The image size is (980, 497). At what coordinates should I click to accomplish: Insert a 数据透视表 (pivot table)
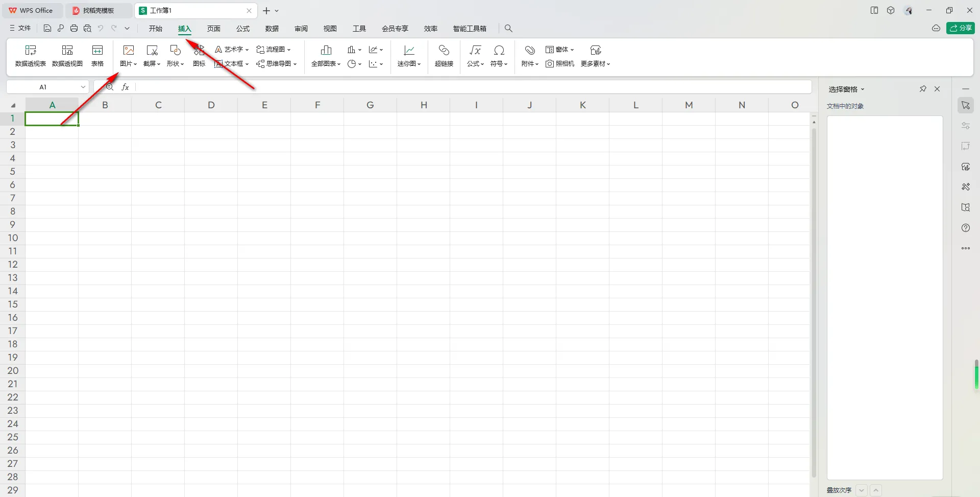click(x=30, y=55)
